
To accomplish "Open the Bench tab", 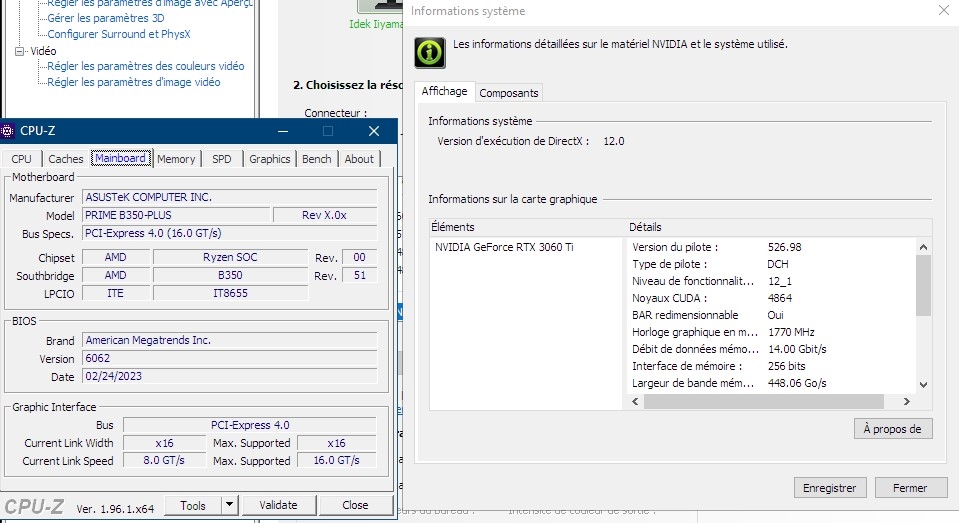I will (316, 159).
